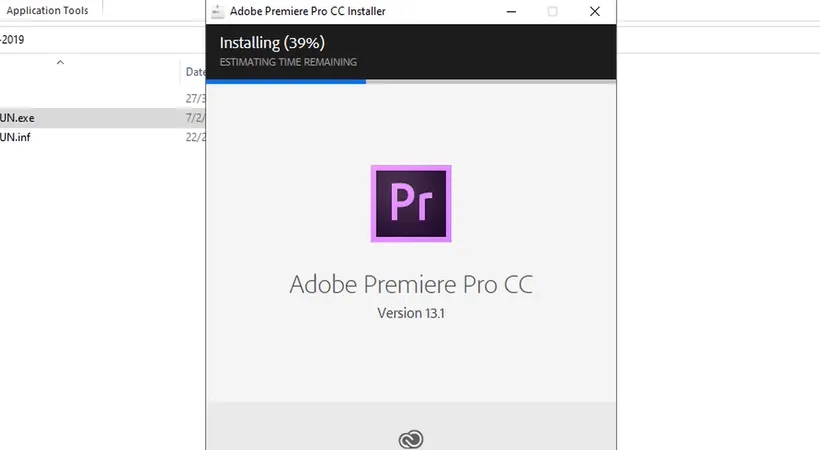Select the UN.exe file
This screenshot has width=820, height=450.
click(x=18, y=118)
